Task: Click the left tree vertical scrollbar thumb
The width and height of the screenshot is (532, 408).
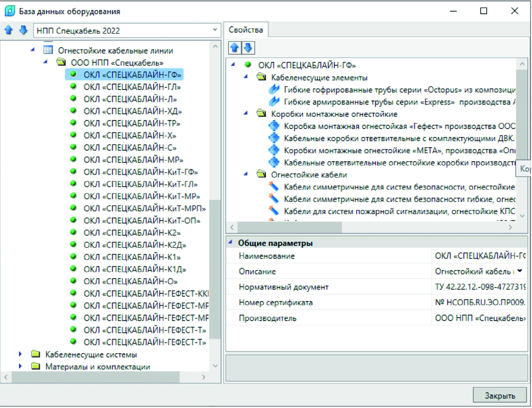Action: click(215, 269)
